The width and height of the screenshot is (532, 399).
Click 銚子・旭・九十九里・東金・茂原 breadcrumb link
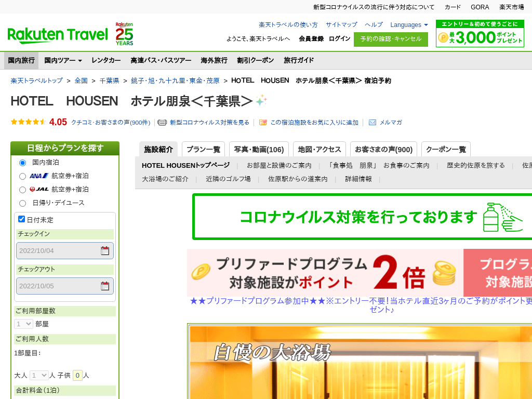[175, 81]
